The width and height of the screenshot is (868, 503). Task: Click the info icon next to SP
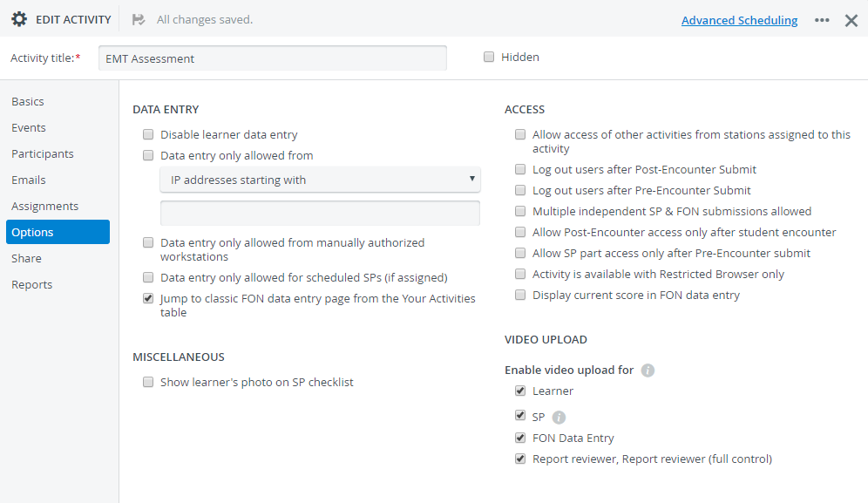coord(559,418)
